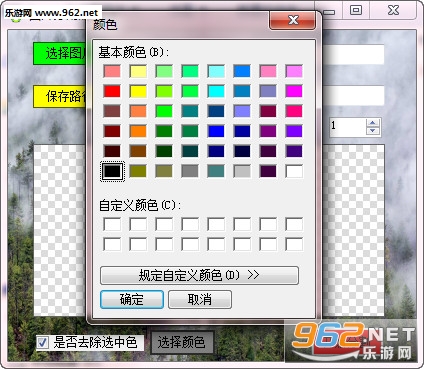
Task: Toggle the 是否去除选中色 checkbox
Action: click(43, 342)
